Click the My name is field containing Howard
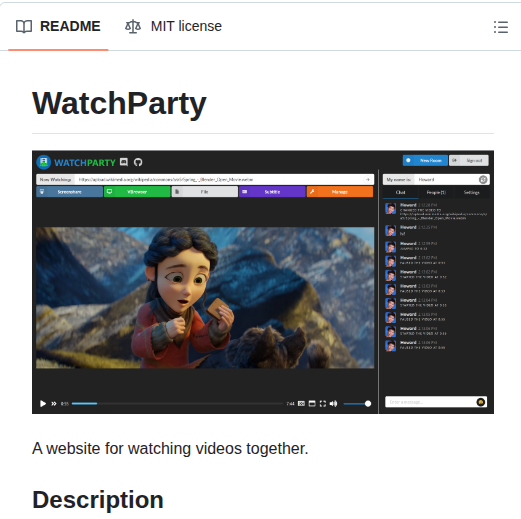Viewport: 521px width, 519px height. [436, 180]
